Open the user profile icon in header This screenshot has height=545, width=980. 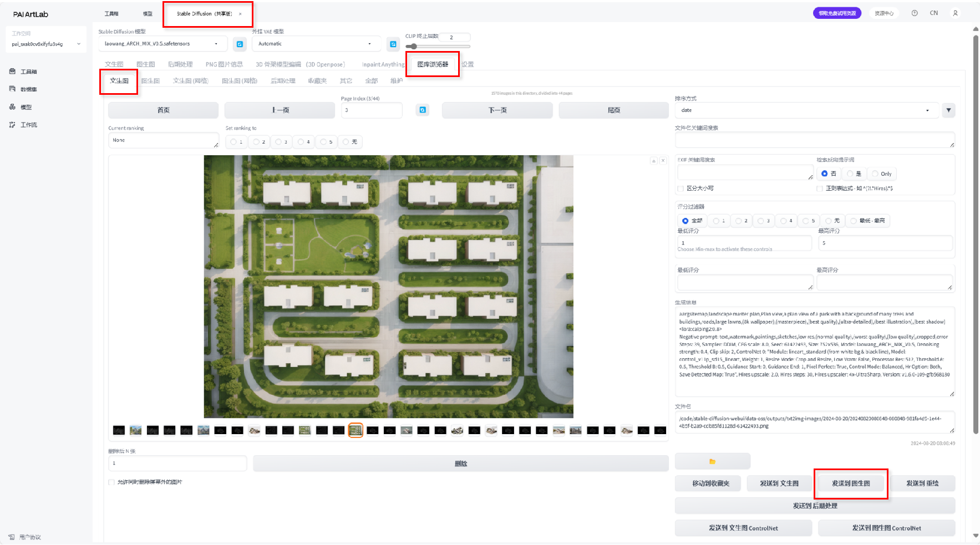955,13
